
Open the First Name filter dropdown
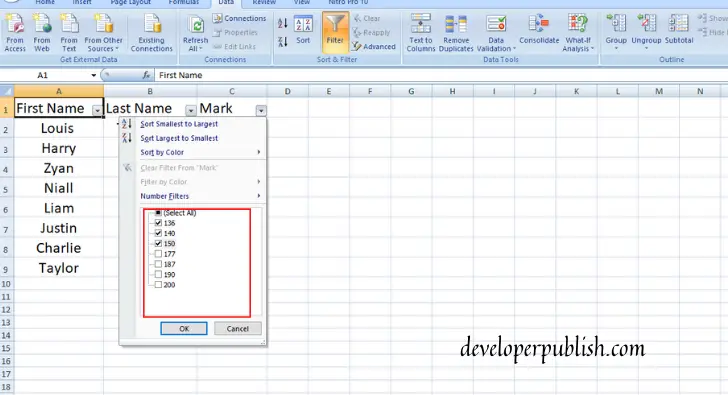pos(97,110)
